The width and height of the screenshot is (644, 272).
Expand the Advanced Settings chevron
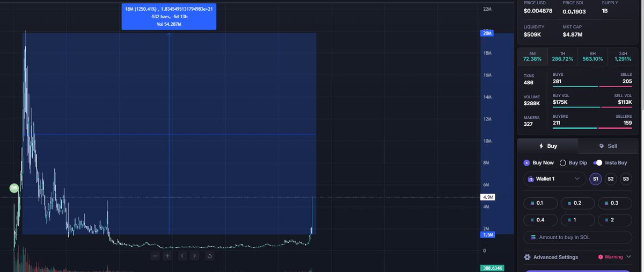(x=628, y=257)
